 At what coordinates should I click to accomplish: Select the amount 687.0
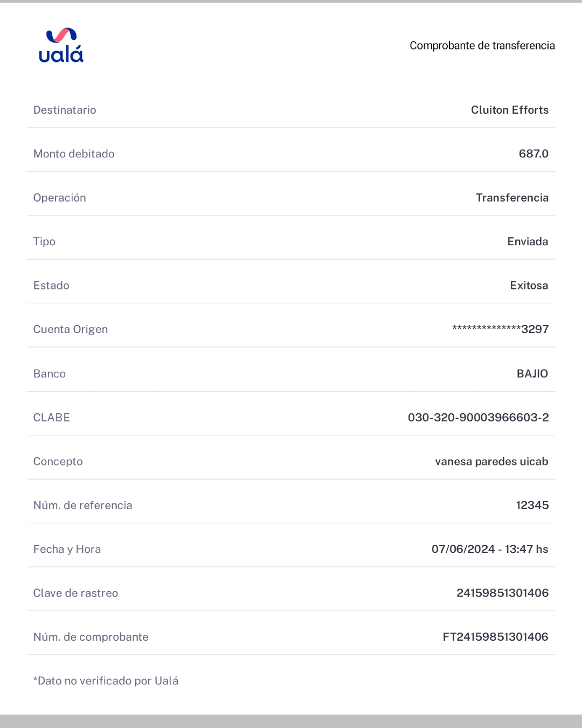tap(533, 154)
